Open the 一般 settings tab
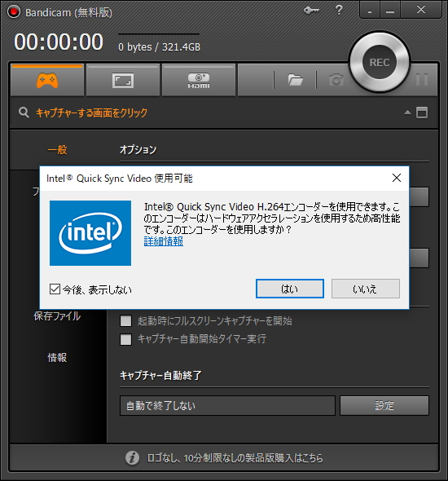The height and width of the screenshot is (481, 448). coord(57,150)
